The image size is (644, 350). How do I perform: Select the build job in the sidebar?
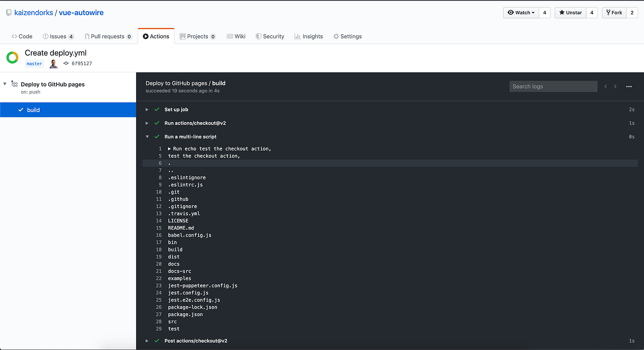[x=33, y=109]
